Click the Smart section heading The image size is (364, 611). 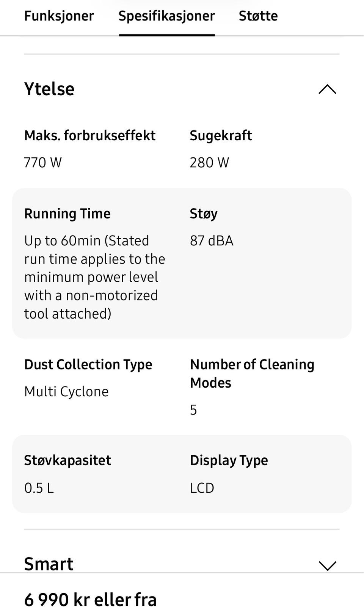49,564
